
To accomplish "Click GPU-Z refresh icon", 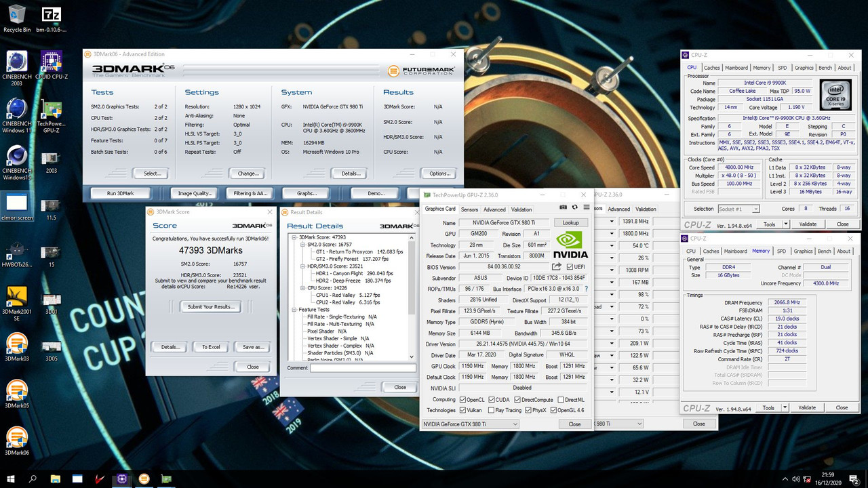I will click(575, 207).
